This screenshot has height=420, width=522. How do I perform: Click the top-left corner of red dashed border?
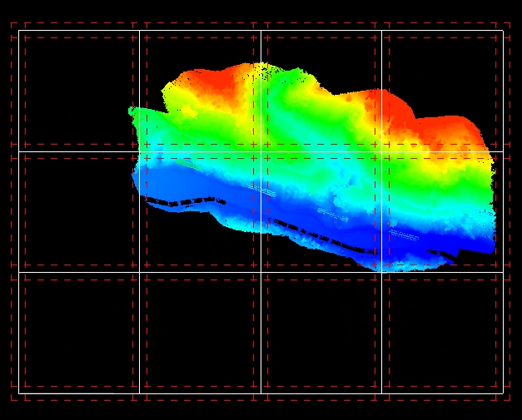pos(12,23)
